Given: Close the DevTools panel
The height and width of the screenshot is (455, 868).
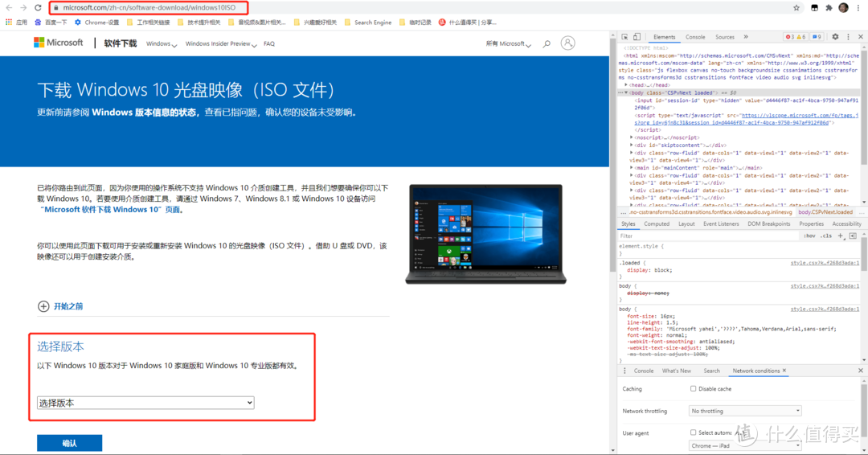Looking at the screenshot, I should coord(860,37).
